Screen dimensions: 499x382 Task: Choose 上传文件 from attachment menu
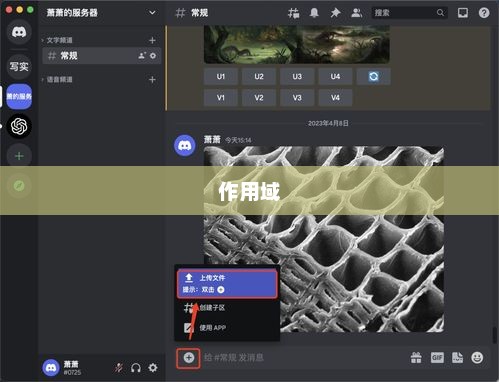point(227,284)
